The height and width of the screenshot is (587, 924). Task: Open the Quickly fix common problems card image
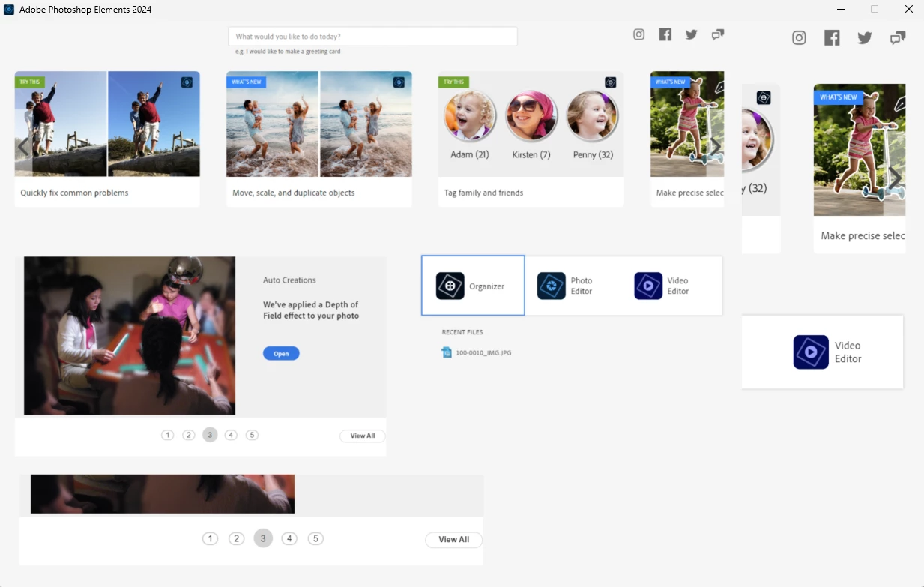[x=107, y=124]
